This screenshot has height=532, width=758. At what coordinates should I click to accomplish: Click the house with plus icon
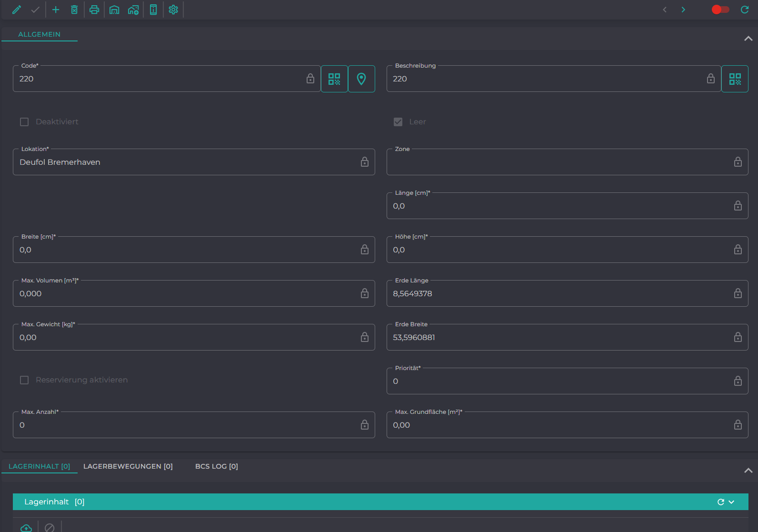pyautogui.click(x=133, y=10)
